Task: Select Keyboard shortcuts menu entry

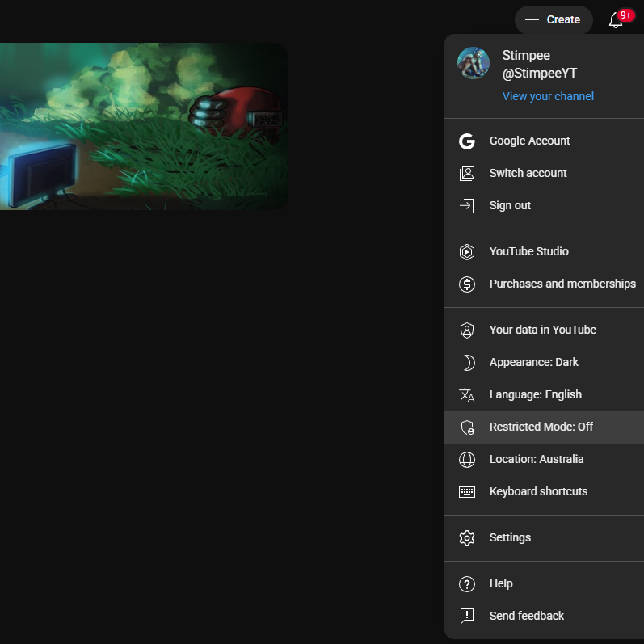Action: tap(544, 492)
